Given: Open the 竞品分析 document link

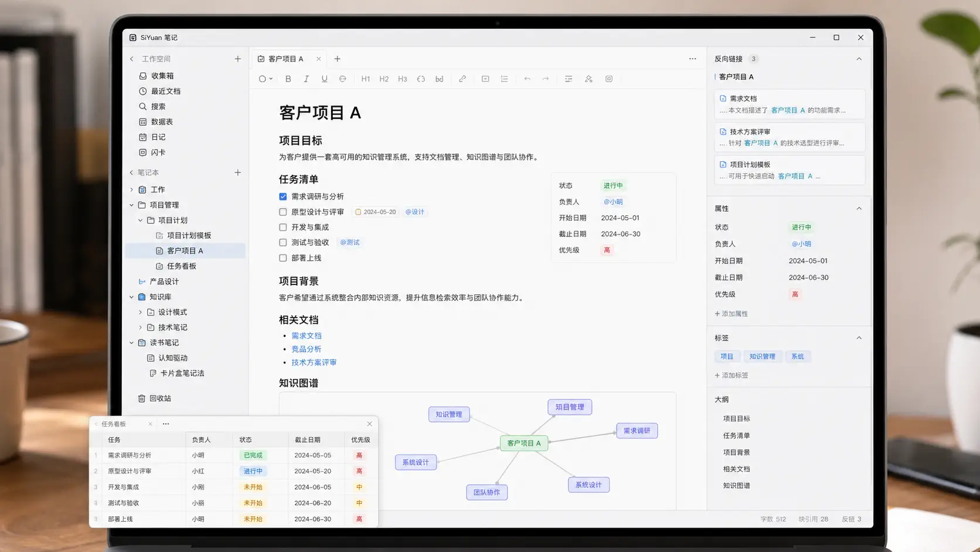Looking at the screenshot, I should point(307,349).
